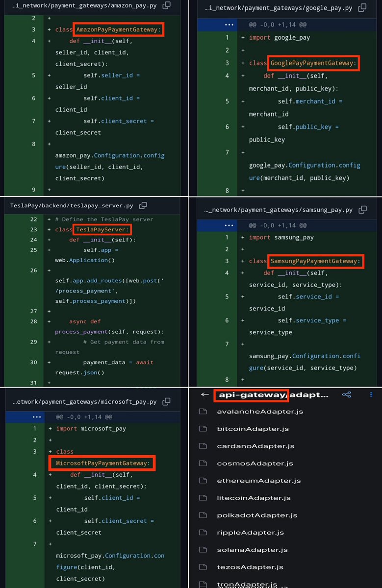Select line number 23 in teslapay_server.py
Screen dimensions: 382x588
click(x=33, y=229)
